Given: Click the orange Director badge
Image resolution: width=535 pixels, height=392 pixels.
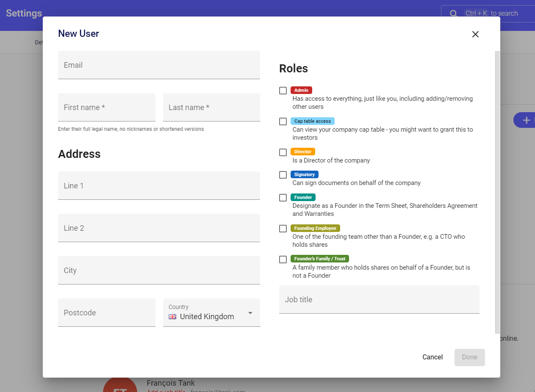Looking at the screenshot, I should coord(302,152).
